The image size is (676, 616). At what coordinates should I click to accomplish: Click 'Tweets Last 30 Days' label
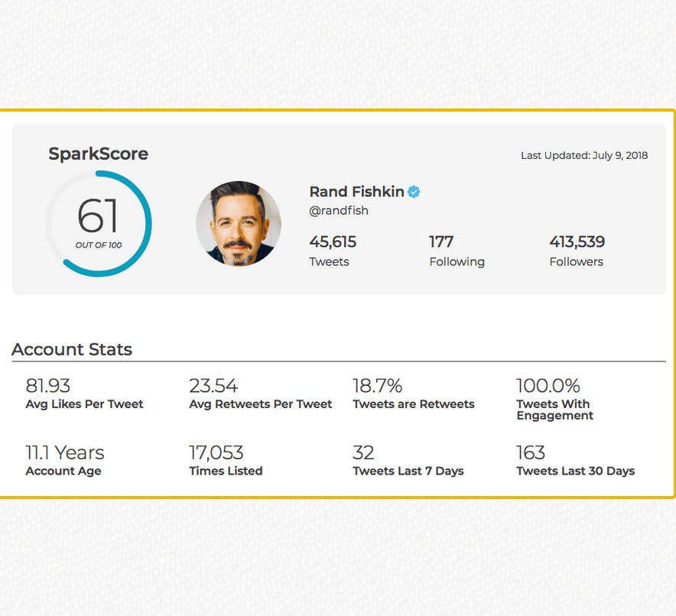click(x=576, y=472)
